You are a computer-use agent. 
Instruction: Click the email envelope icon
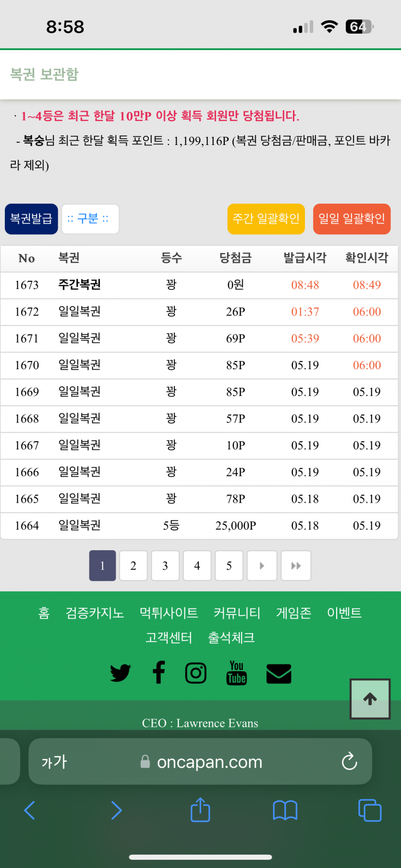(x=279, y=674)
